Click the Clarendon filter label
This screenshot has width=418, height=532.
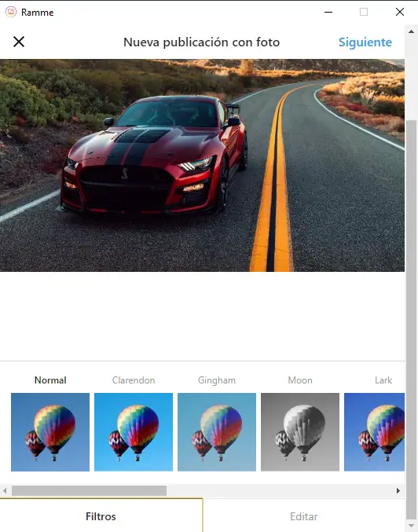(134, 380)
